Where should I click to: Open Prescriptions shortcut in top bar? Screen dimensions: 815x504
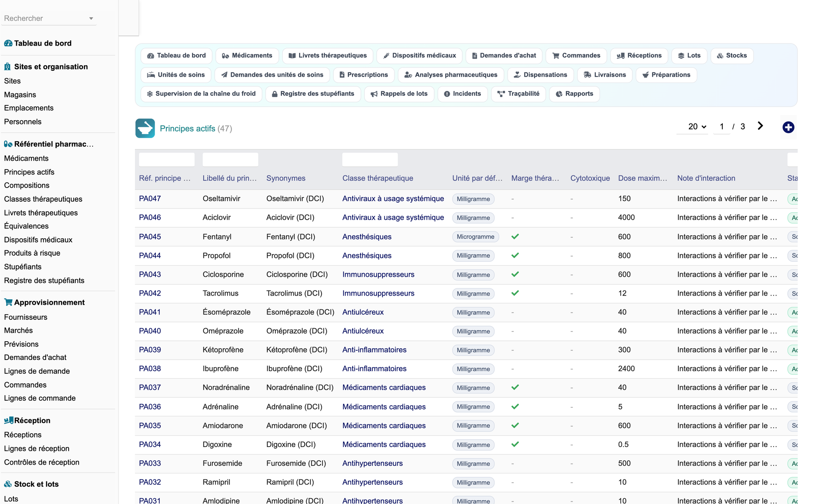pyautogui.click(x=364, y=75)
